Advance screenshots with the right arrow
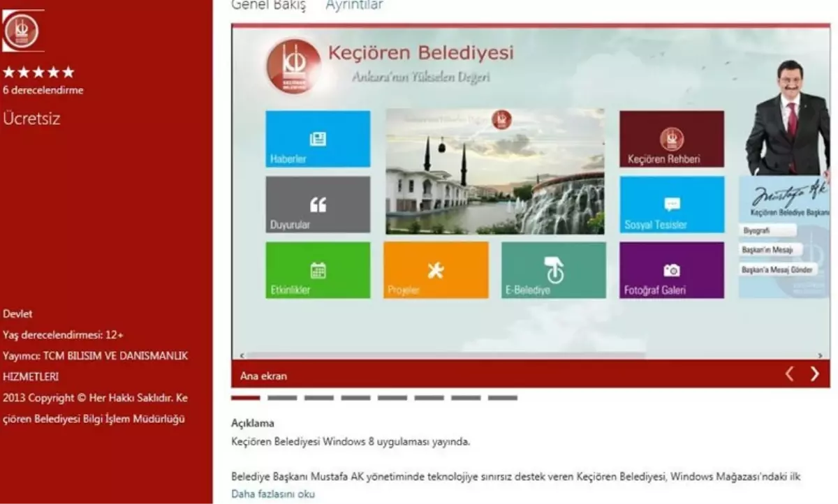Image resolution: width=838 pixels, height=504 pixels. tap(815, 373)
